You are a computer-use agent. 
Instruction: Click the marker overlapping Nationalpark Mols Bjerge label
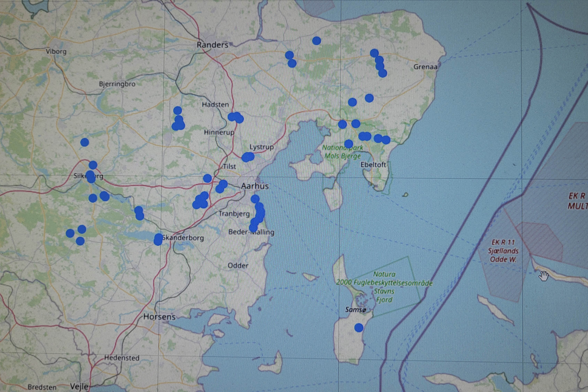pos(349,144)
